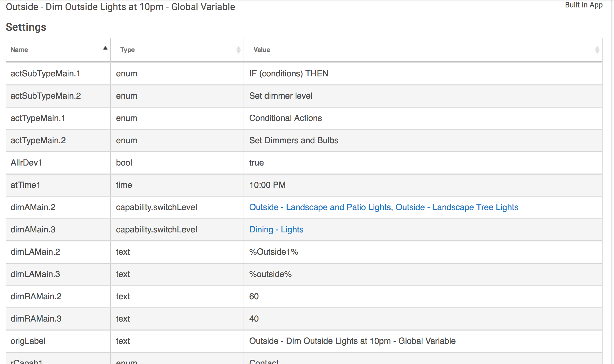Open Outside - Landscape Tree Lights link

(457, 207)
